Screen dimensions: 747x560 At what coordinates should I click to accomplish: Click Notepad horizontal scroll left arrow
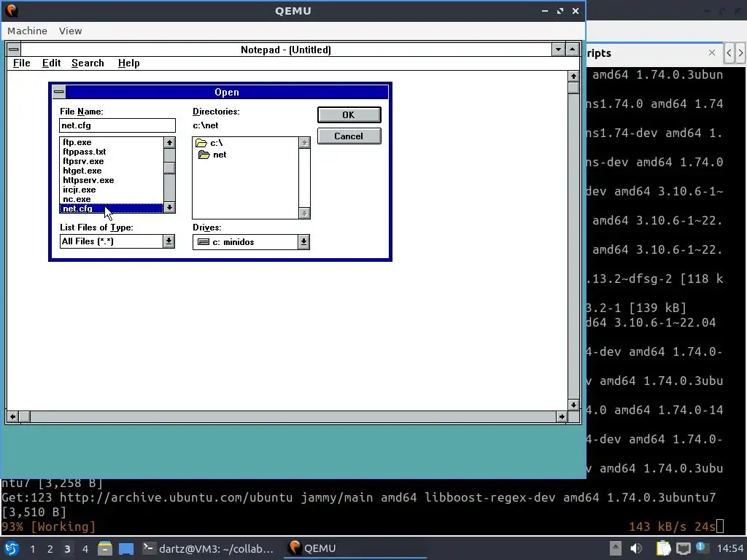13,416
